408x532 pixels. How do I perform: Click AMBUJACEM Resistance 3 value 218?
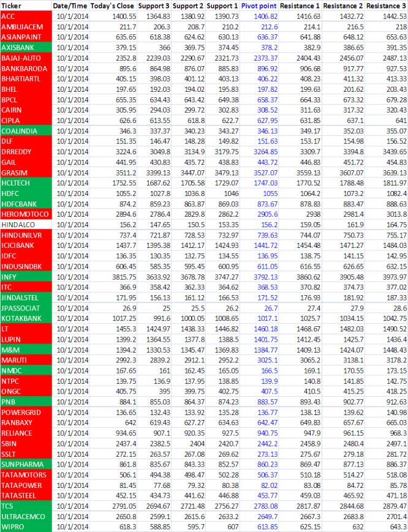point(401,27)
